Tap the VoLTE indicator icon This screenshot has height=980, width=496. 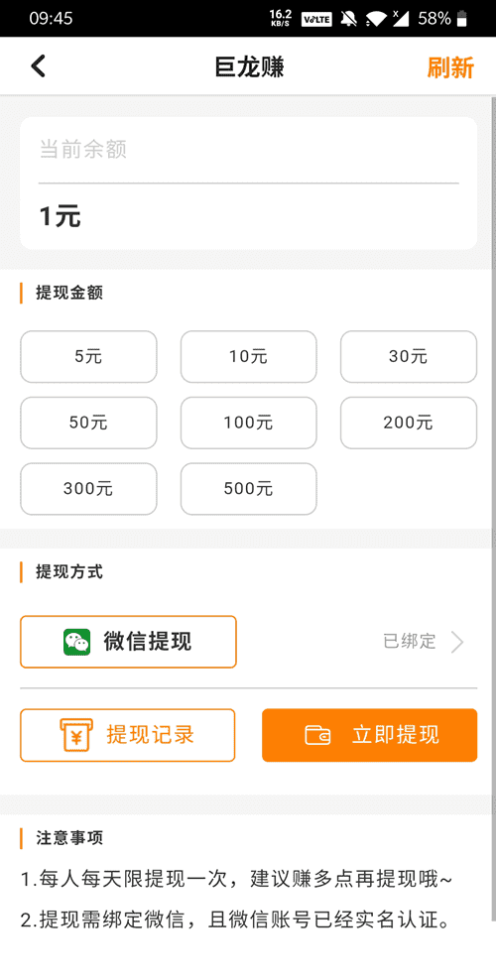click(x=316, y=20)
